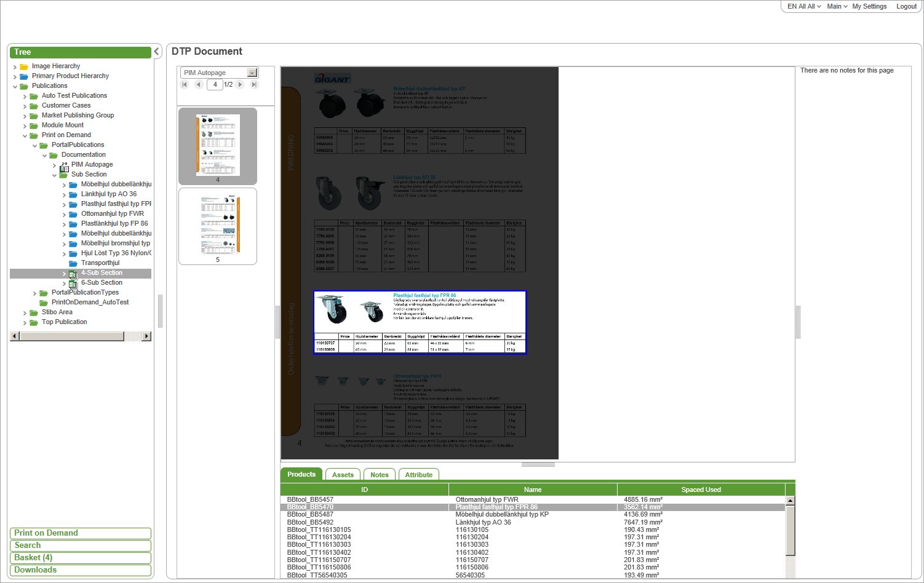Click the Logout link
This screenshot has height=583, width=924.
906,6
